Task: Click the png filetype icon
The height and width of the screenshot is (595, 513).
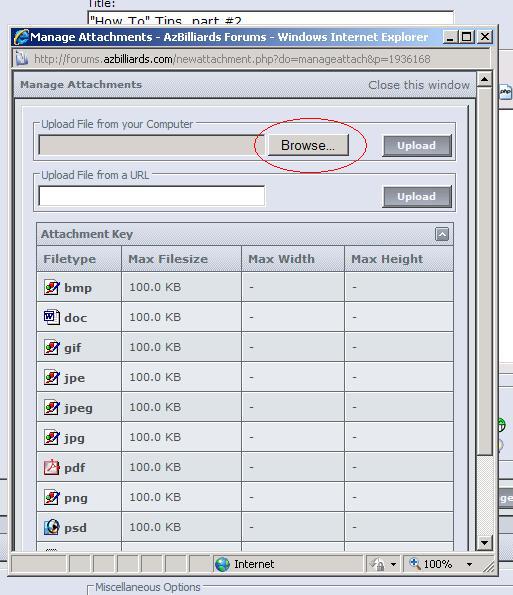Action: (51, 497)
